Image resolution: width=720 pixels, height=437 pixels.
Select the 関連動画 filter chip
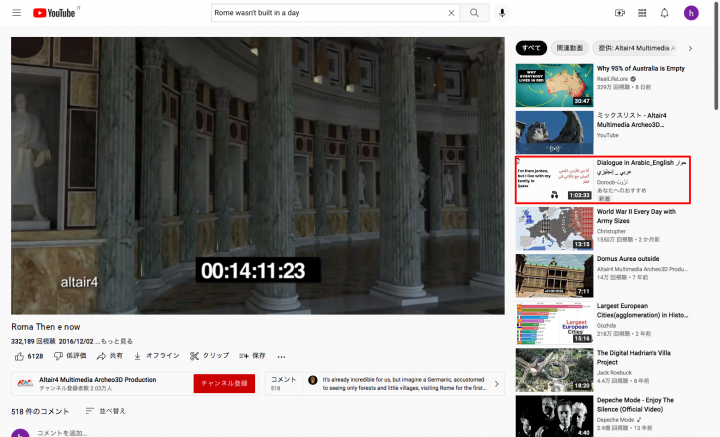pyautogui.click(x=569, y=47)
